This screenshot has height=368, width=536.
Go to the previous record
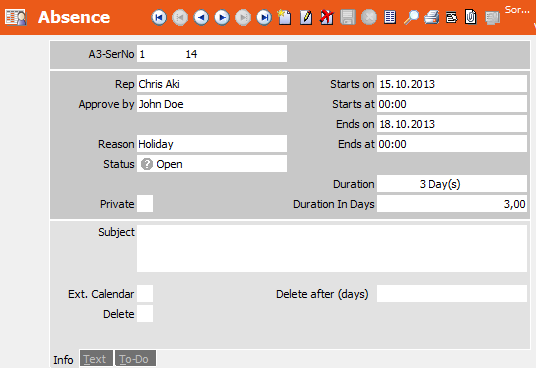(x=201, y=17)
